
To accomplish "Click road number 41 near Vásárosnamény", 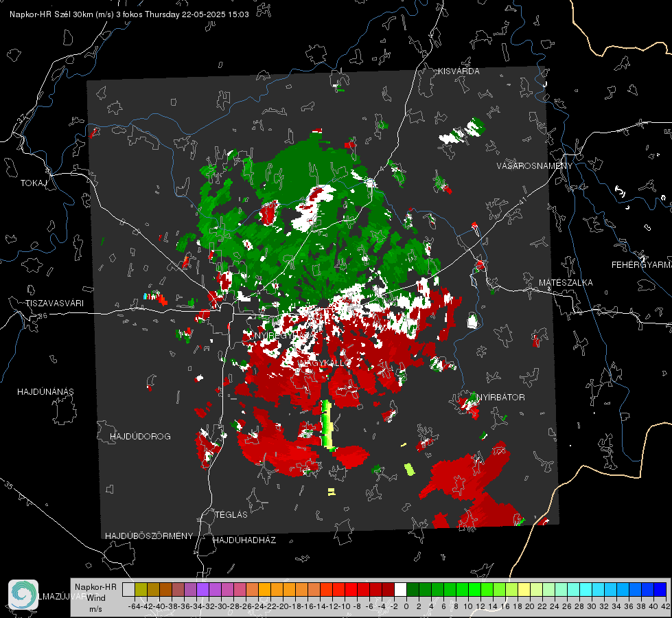I will point(522,201).
